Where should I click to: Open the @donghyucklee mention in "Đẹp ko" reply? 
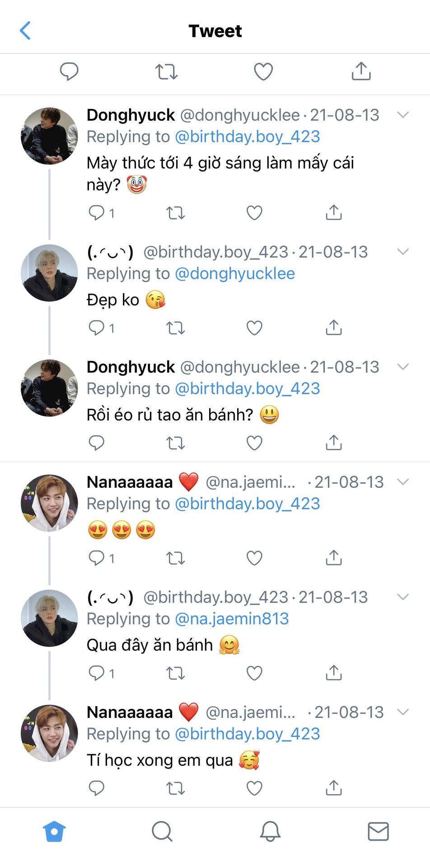235,274
